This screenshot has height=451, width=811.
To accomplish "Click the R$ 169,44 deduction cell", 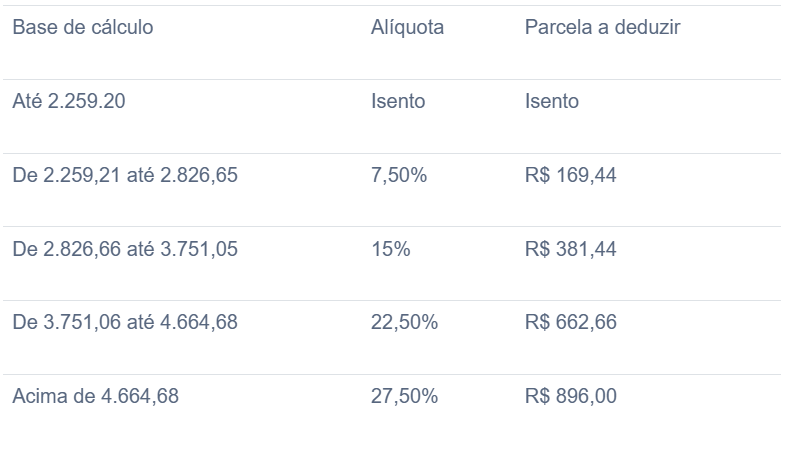I will (570, 175).
